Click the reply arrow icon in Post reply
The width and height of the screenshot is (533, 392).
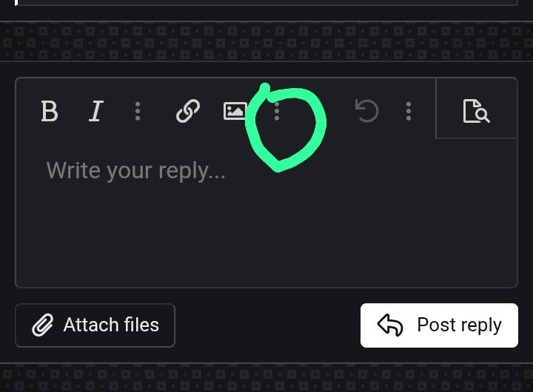pos(390,325)
